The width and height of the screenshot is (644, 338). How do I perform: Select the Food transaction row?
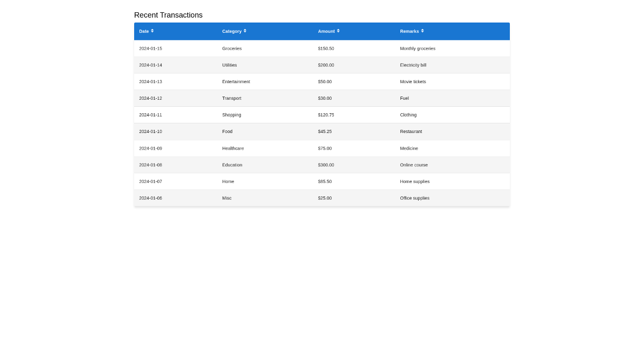tap(322, 131)
